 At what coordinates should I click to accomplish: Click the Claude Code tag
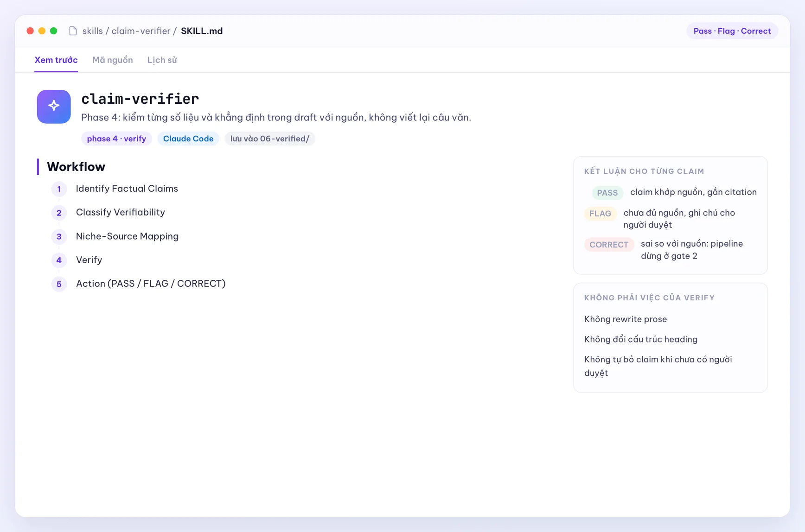click(188, 139)
